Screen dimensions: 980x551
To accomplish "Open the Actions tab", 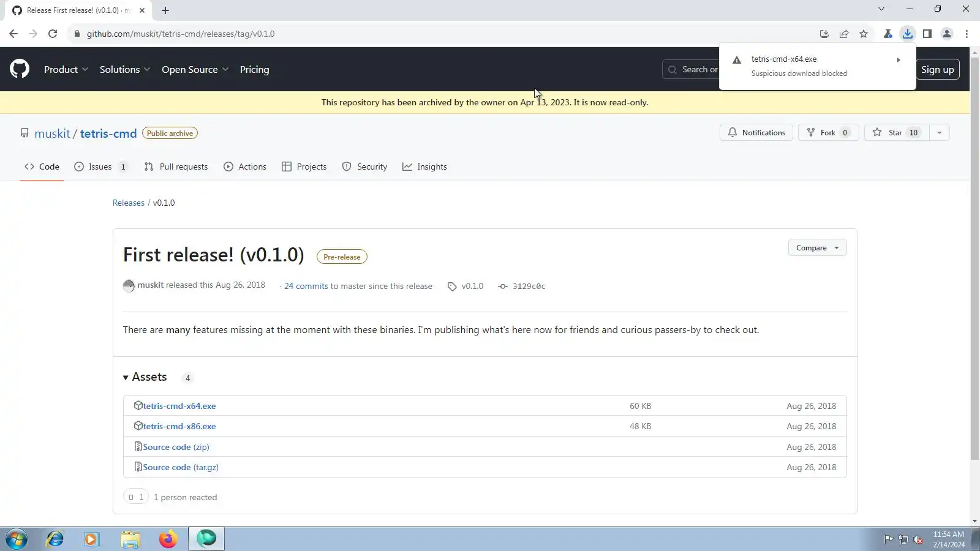I will point(245,167).
